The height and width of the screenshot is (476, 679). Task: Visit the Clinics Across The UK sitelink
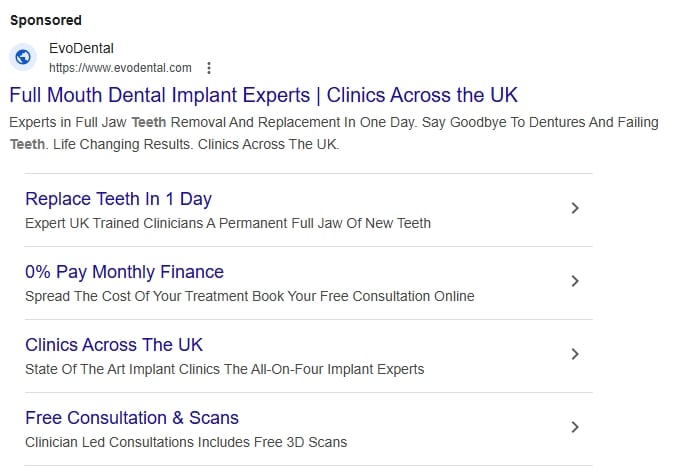pyautogui.click(x=114, y=345)
